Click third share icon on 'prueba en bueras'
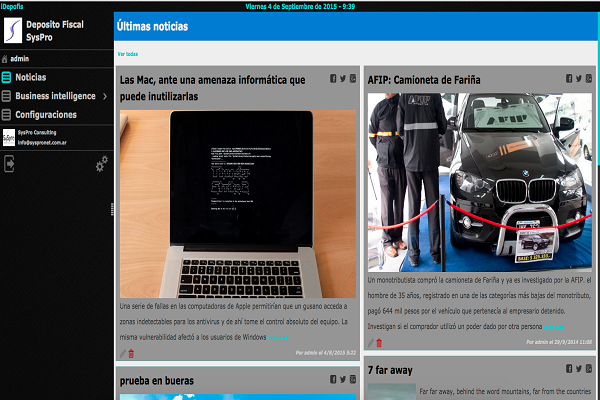This screenshot has height=400, width=600. point(353,379)
